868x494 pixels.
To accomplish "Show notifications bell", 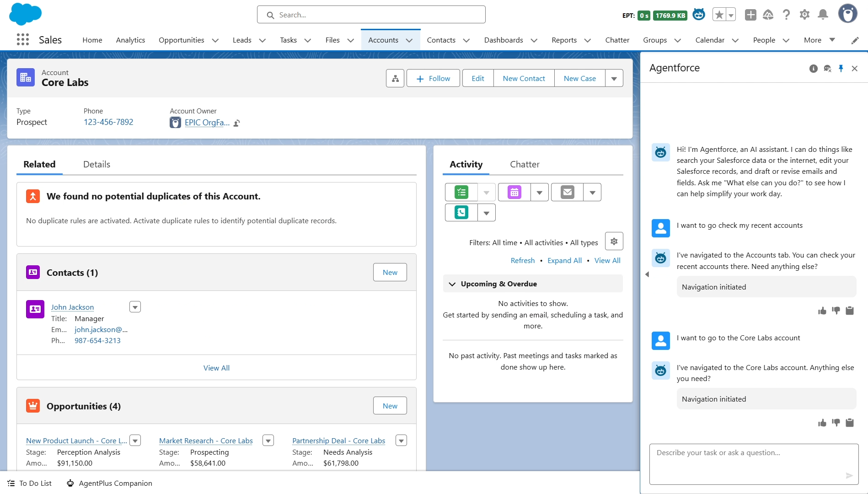I will [x=823, y=15].
